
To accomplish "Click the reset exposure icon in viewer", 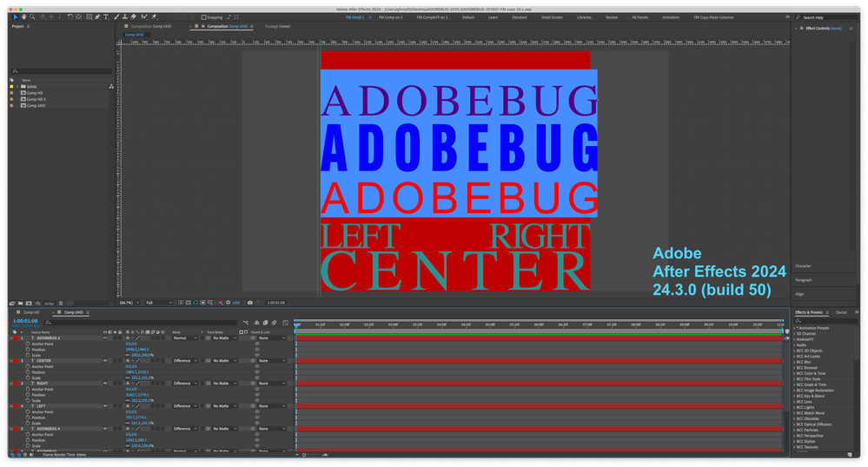I will point(228,303).
